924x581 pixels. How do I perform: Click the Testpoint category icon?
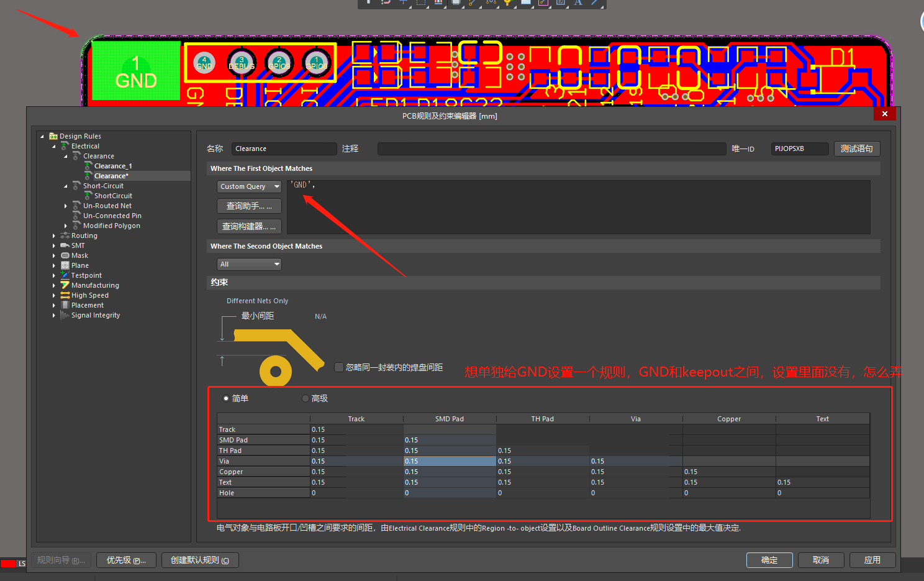(x=65, y=275)
